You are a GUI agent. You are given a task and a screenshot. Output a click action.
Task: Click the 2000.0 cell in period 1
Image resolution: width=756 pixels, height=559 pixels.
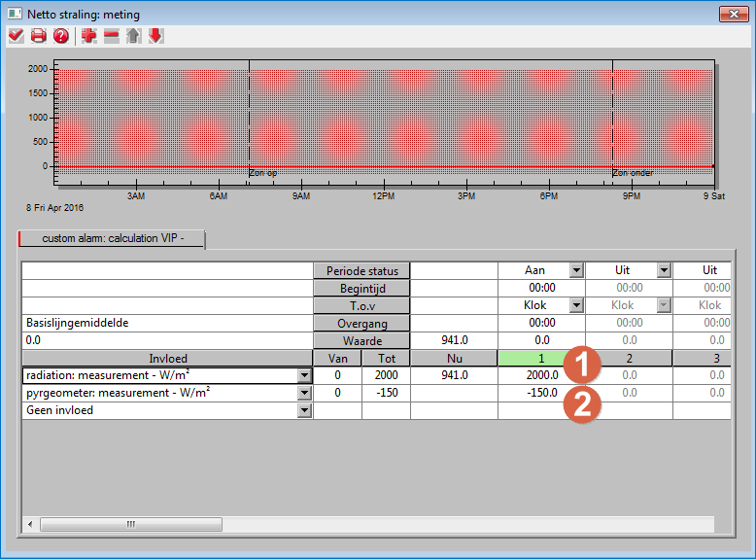542,375
